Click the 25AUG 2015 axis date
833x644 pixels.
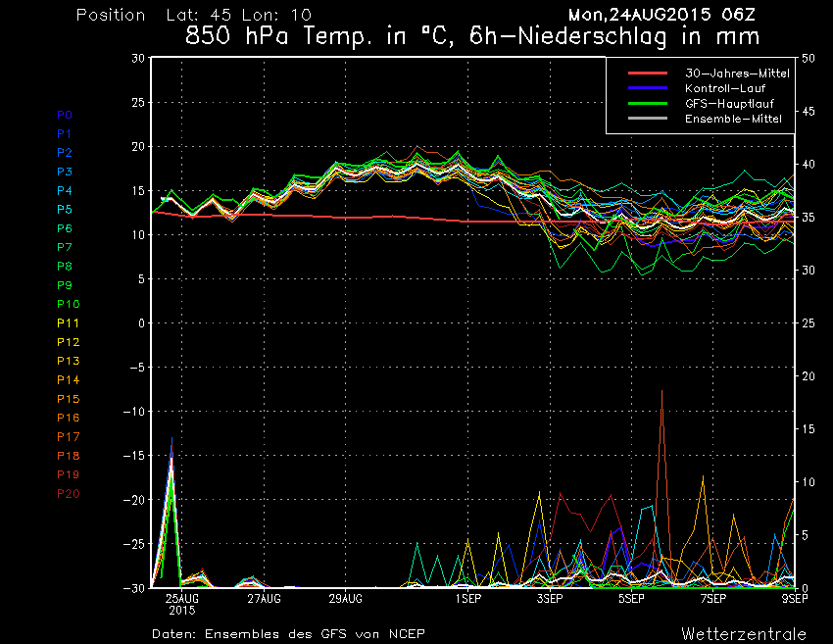click(182, 604)
